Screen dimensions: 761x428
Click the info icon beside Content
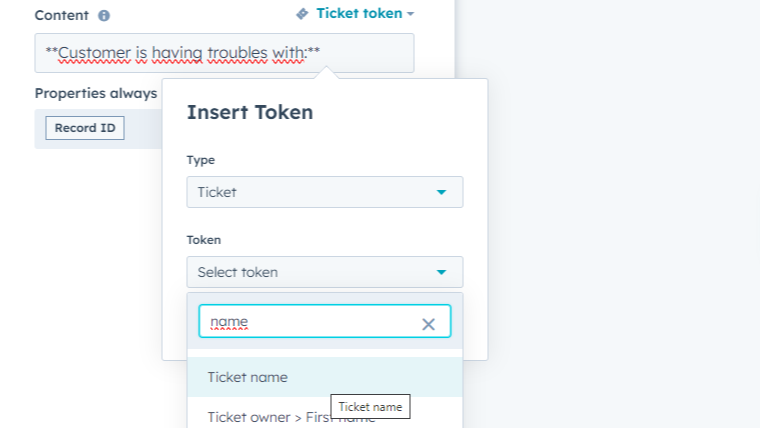[x=104, y=16]
